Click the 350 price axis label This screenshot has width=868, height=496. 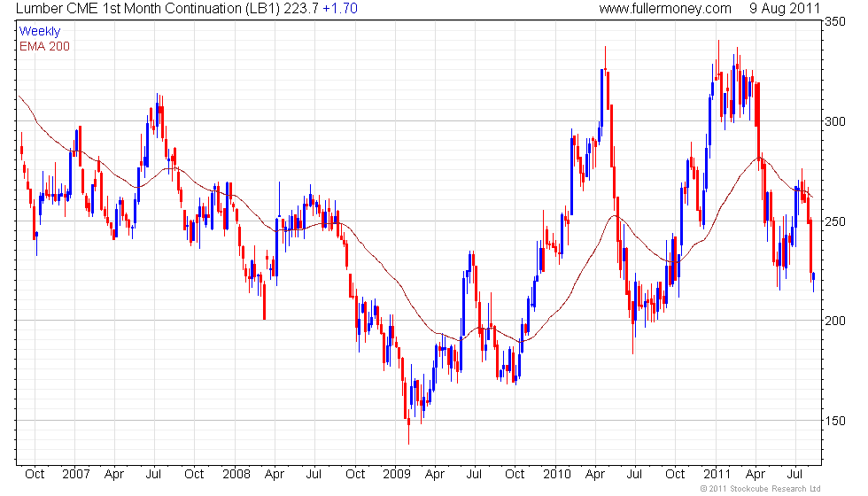click(x=835, y=21)
